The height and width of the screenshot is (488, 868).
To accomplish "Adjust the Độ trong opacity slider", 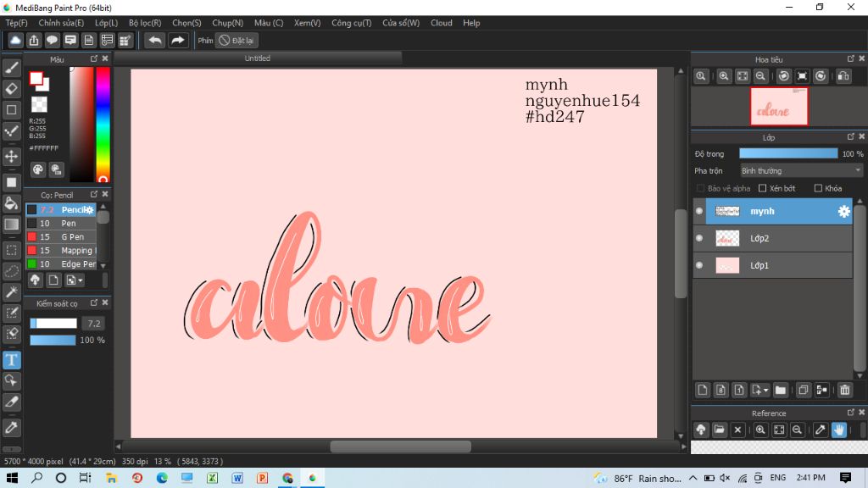I will (x=788, y=154).
